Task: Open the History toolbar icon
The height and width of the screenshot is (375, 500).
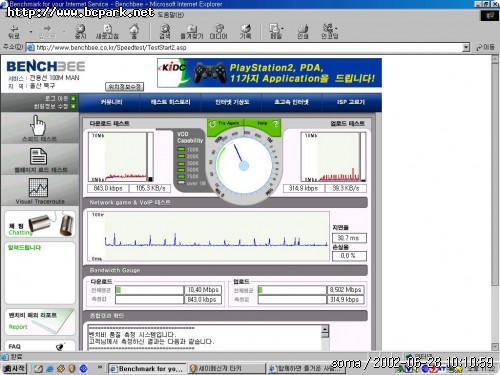Action: click(x=246, y=32)
